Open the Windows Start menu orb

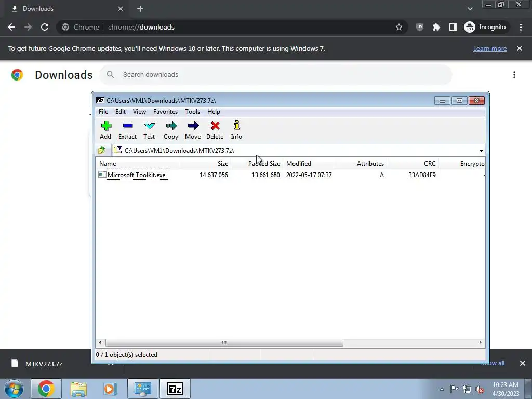pos(14,389)
